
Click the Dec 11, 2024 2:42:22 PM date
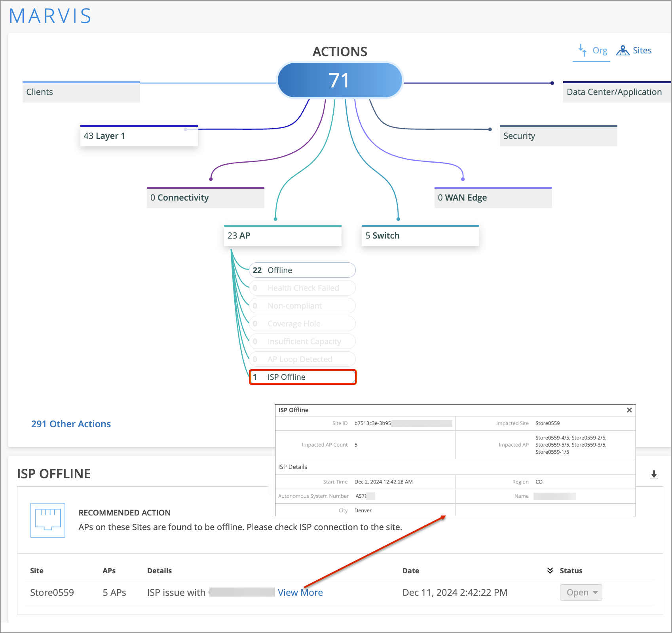click(455, 593)
